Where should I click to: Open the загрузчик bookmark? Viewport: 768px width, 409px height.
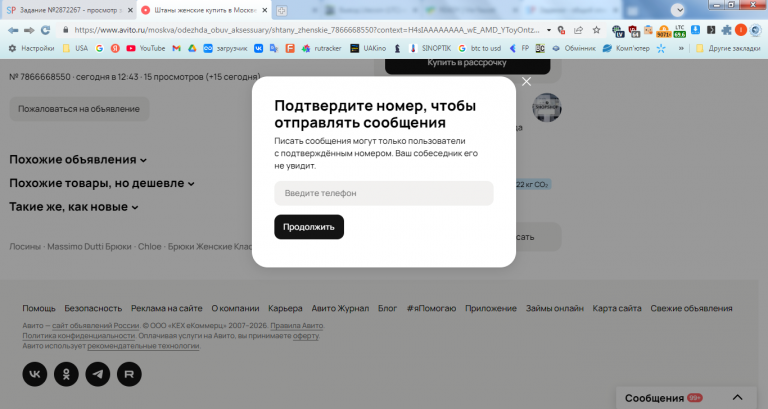(x=225, y=48)
